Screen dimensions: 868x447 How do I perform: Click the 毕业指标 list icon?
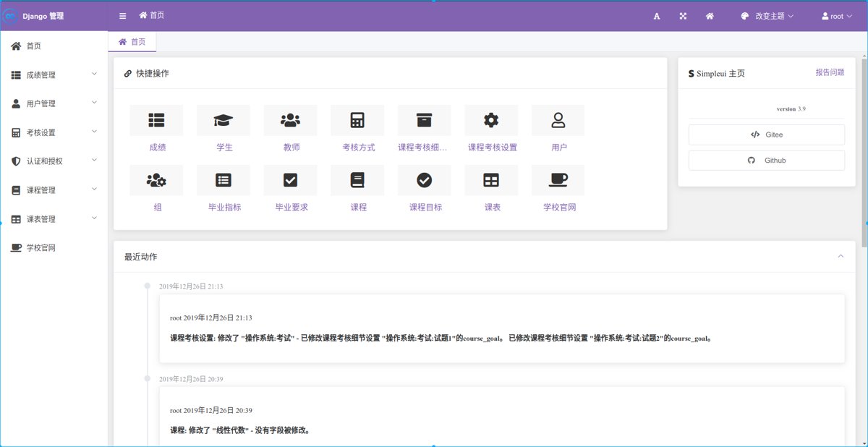[224, 180]
